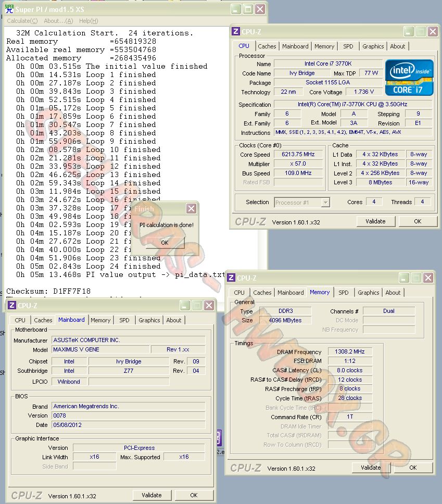The width and height of the screenshot is (442, 504).
Task: Click the MAXIMUS V GENE model field
Action: click(x=100, y=349)
